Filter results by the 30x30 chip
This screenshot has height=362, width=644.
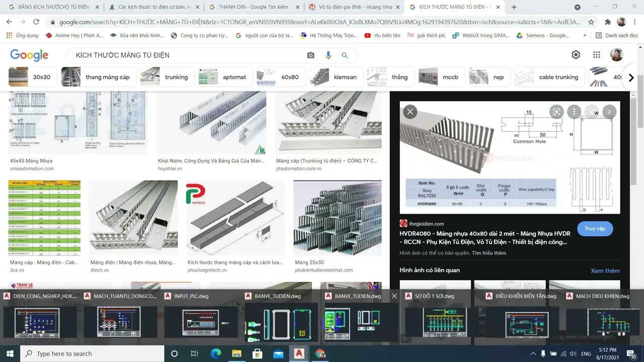(x=32, y=77)
